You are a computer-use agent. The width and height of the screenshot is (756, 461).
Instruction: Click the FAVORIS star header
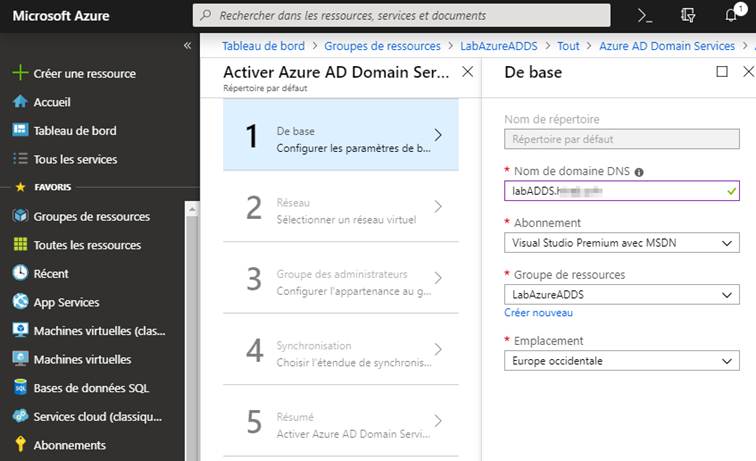43,187
